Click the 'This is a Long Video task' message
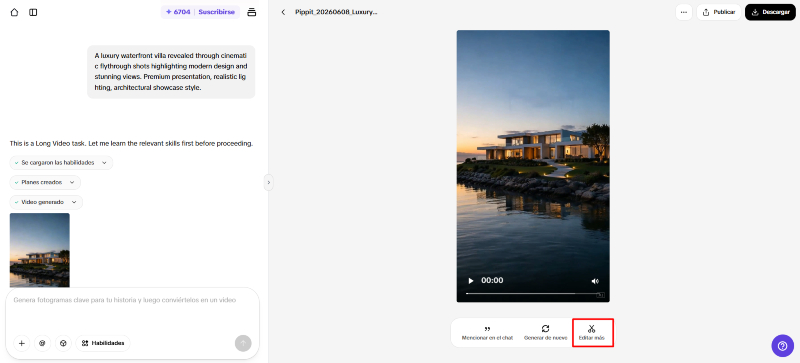 pos(131,143)
